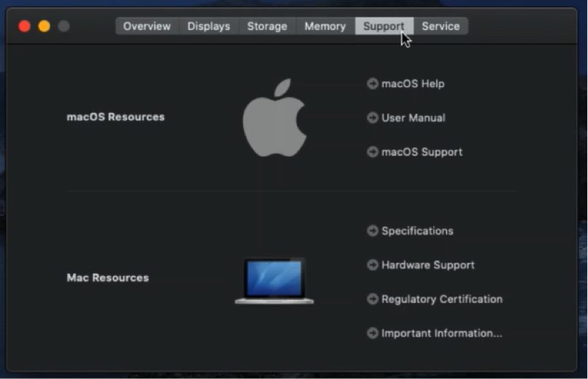Select the highlighted Support tab
Image resolution: width=588 pixels, height=379 pixels.
pyautogui.click(x=383, y=26)
